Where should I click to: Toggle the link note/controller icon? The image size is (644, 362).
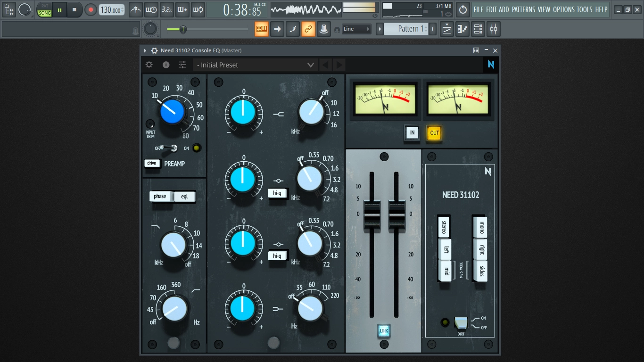click(x=308, y=29)
